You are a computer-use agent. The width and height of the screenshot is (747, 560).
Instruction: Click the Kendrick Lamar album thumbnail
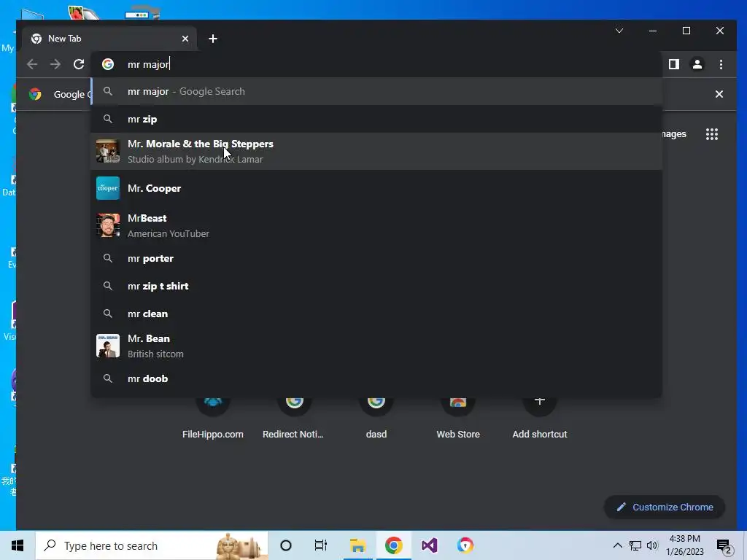coord(108,152)
